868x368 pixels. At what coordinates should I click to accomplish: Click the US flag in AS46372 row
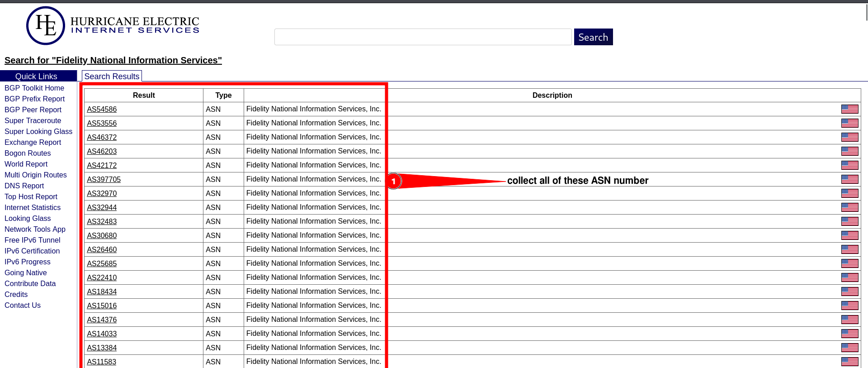[849, 137]
